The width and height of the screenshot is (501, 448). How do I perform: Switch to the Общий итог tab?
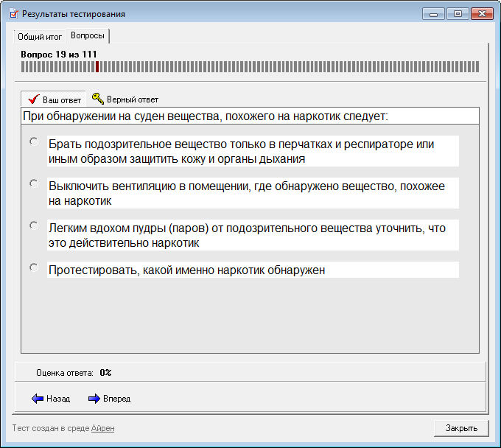tap(40, 36)
